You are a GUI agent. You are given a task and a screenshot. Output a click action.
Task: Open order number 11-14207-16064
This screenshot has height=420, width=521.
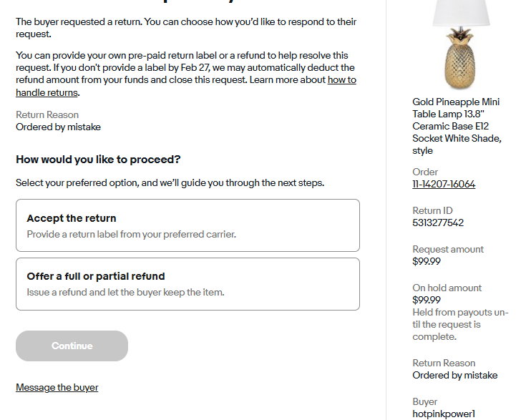[444, 185]
